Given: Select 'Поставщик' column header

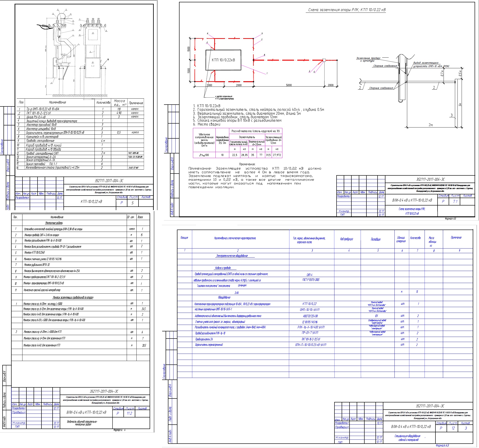Looking at the screenshot, I should (376, 239).
